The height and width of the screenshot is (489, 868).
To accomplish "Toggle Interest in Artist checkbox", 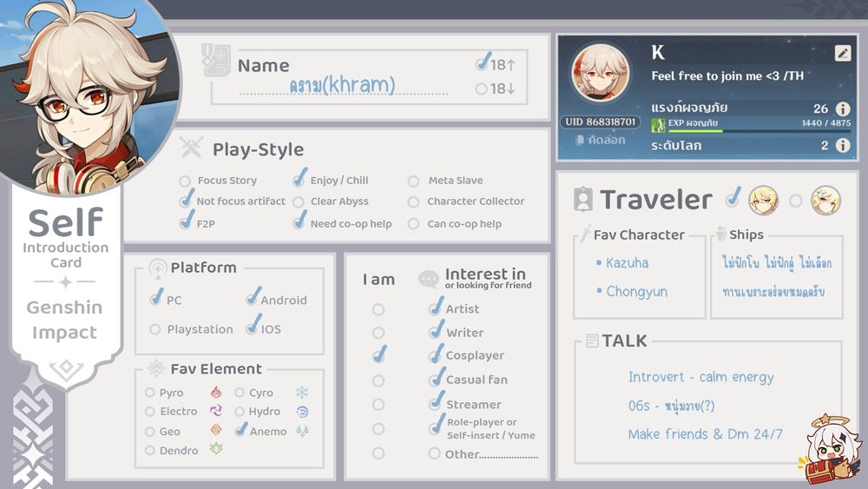I will click(437, 307).
